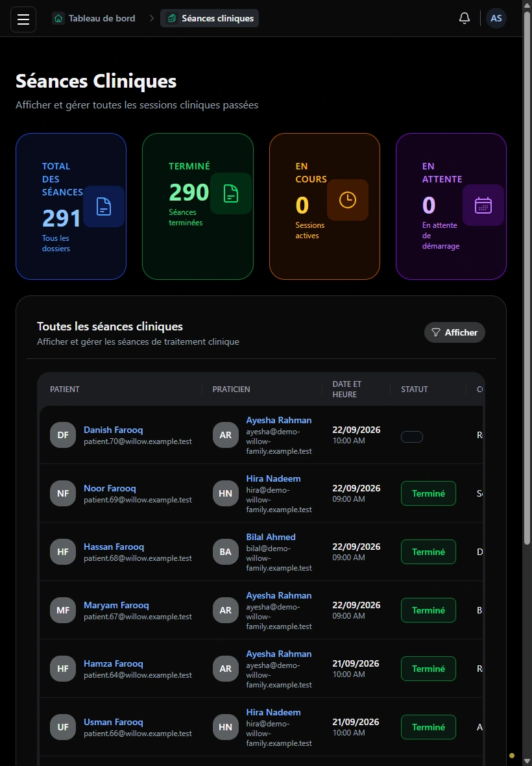This screenshot has height=766, width=532.
Task: Click Terminé status in Maryam Farooq row
Action: (x=429, y=610)
